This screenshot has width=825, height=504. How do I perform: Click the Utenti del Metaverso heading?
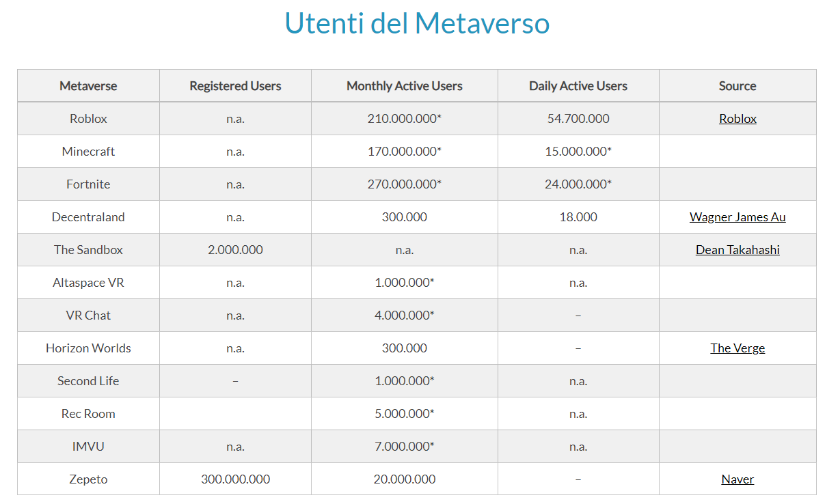coord(417,23)
